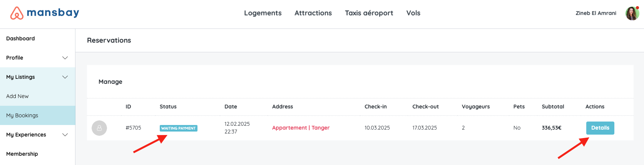Click the guest avatar for booking #5705
The image size is (644, 165).
coord(99,128)
